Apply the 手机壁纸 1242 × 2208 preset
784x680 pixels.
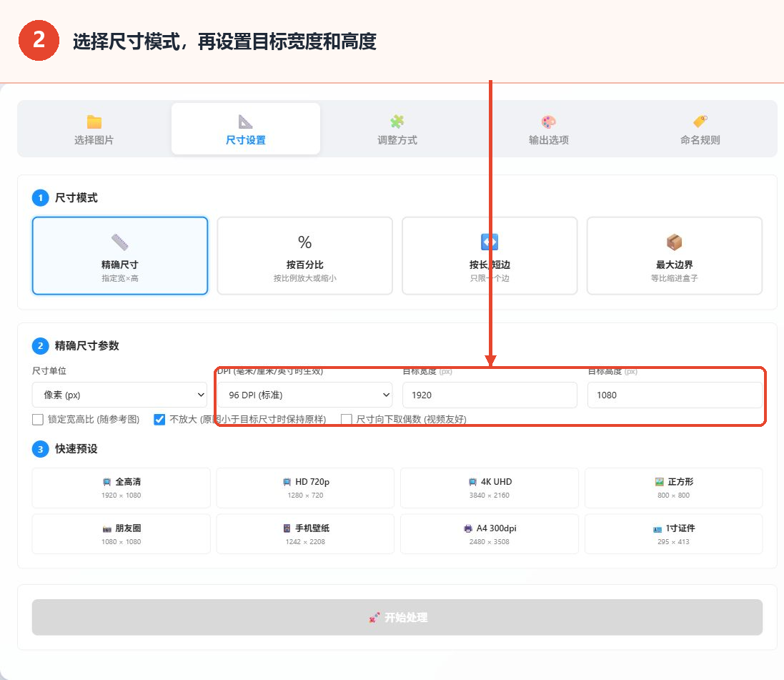coord(305,534)
